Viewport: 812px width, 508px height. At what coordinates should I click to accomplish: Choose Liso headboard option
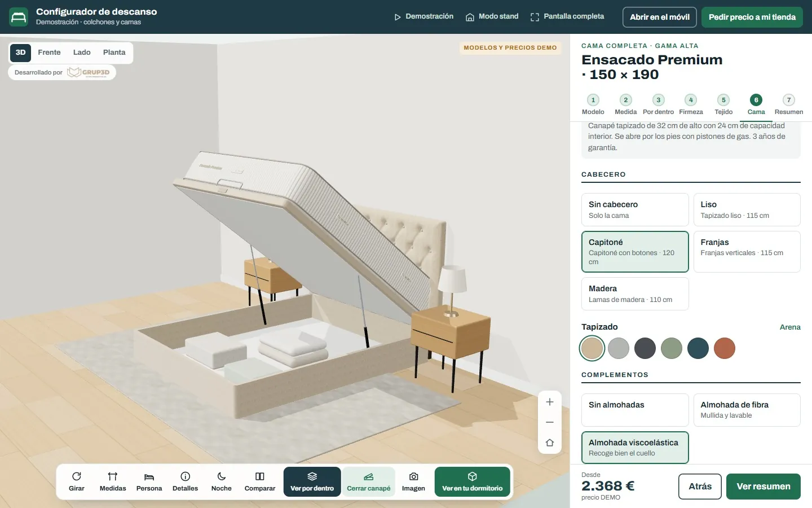(x=747, y=209)
